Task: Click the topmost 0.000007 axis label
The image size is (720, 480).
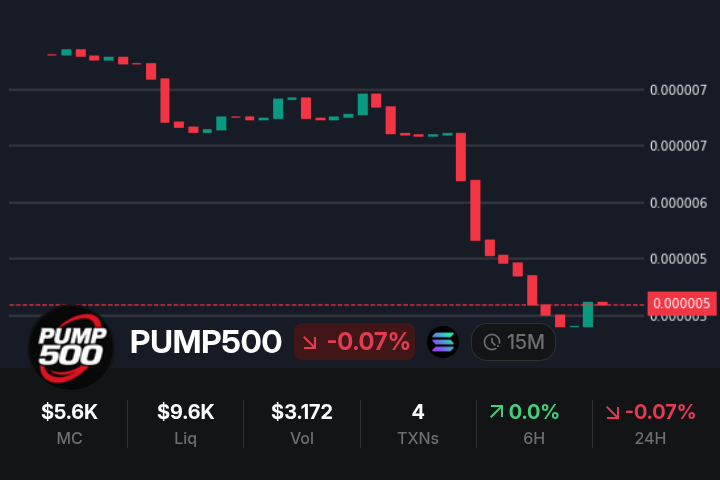Action: pos(678,90)
